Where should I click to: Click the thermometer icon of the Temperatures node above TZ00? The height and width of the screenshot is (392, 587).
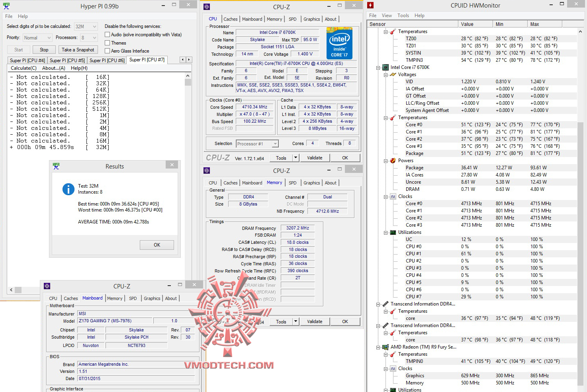(393, 31)
